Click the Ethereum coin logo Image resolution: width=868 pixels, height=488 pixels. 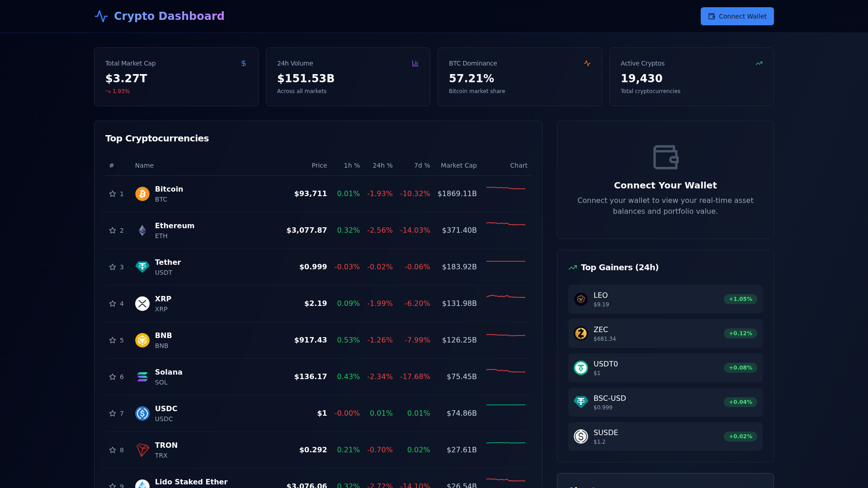[x=142, y=230]
